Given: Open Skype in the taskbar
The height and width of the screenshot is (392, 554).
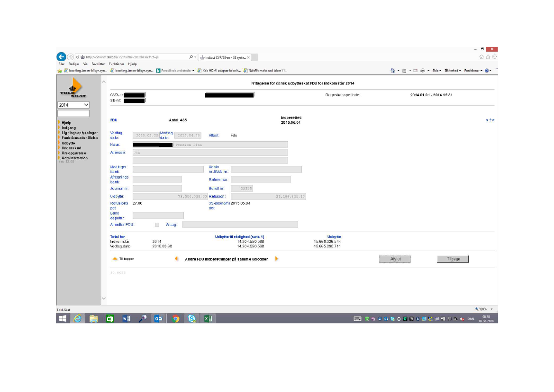Looking at the screenshot, I should pyautogui.click(x=192, y=319).
